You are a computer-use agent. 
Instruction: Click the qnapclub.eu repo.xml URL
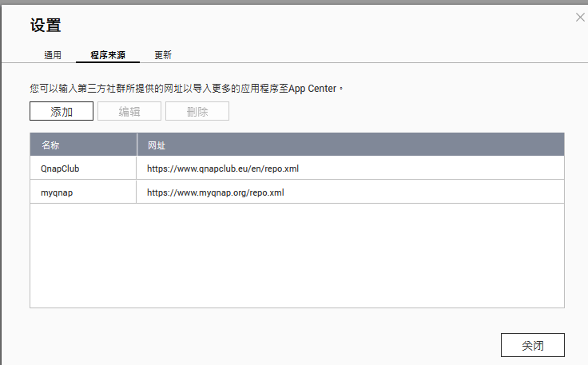click(x=223, y=169)
